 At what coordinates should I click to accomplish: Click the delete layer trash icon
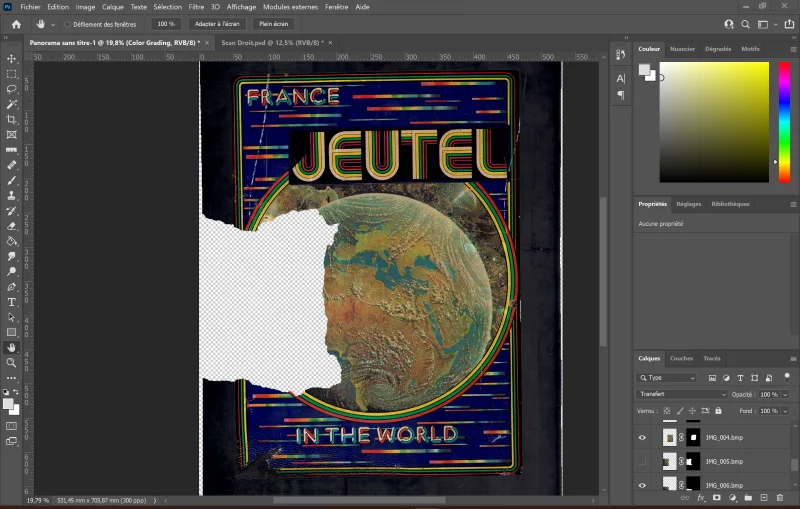779,497
